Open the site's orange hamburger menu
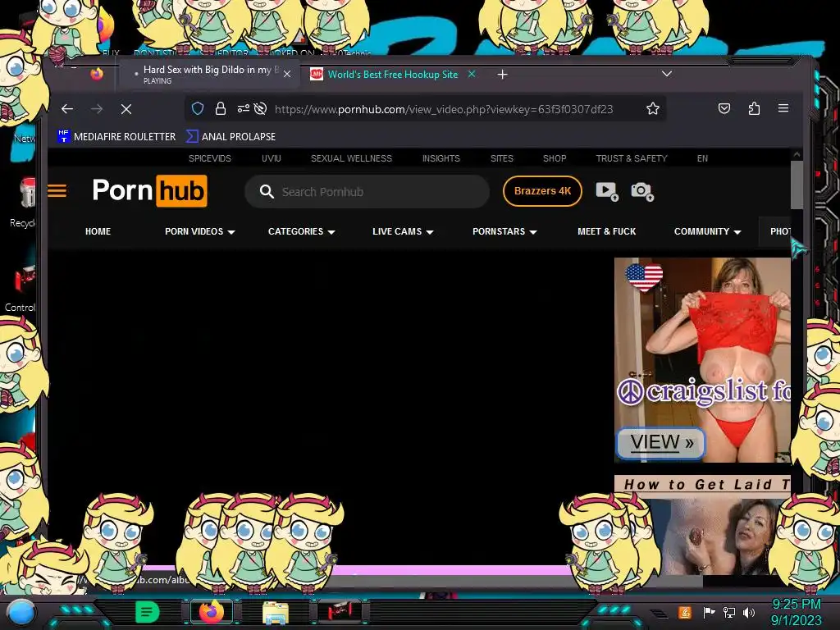The image size is (840, 630). pos(57,190)
